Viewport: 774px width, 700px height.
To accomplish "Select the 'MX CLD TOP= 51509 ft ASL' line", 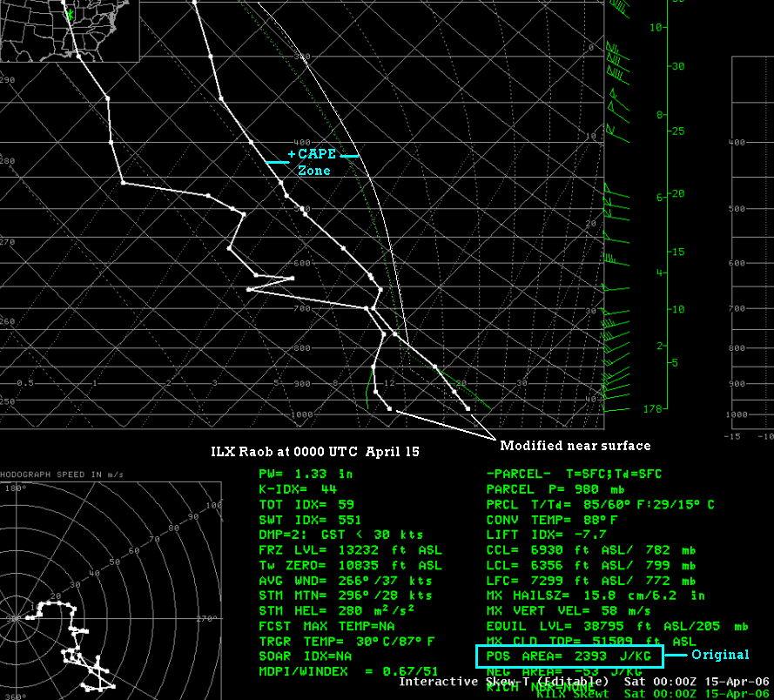I will tap(591, 642).
